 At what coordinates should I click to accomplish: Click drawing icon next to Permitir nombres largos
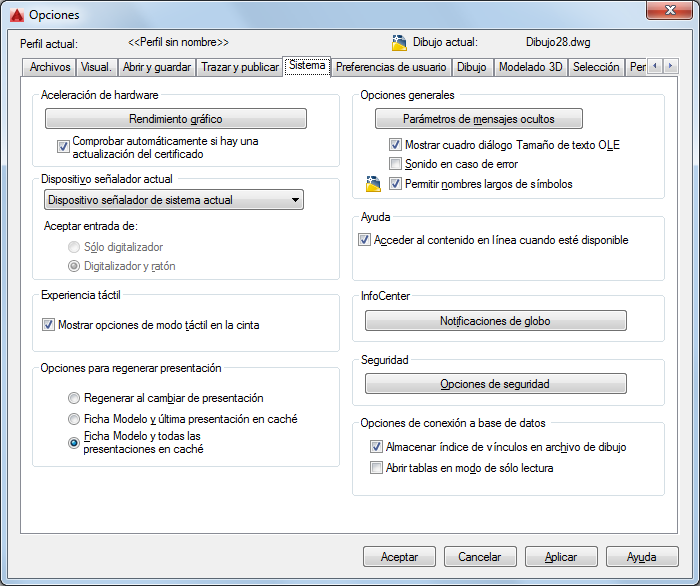tap(373, 184)
